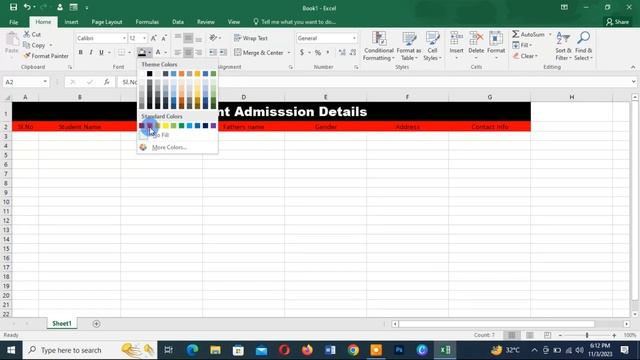Pick the black theme color swatch
Screen dimensions: 640x360
(x=149, y=74)
